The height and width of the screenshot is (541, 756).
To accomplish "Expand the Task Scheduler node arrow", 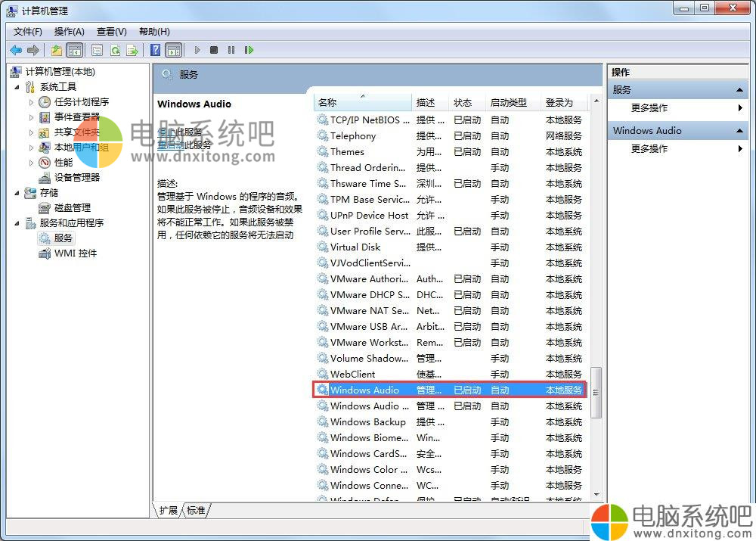I will coord(31,102).
